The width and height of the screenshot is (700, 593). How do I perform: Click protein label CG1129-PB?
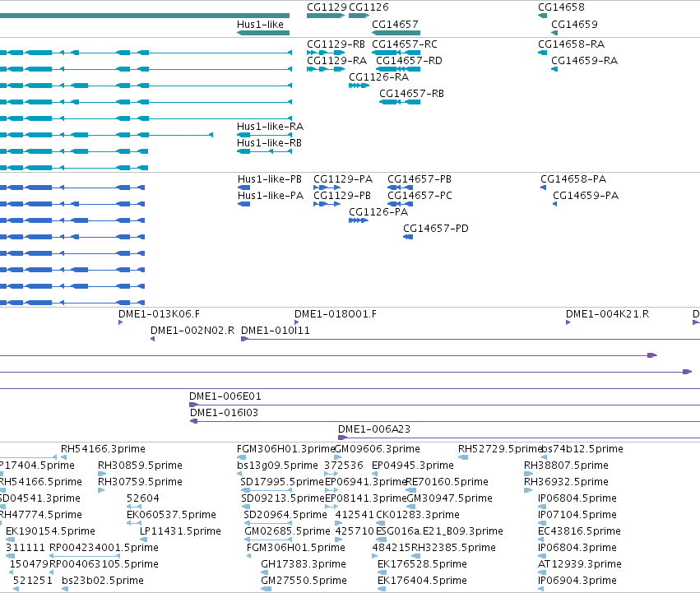click(342, 196)
